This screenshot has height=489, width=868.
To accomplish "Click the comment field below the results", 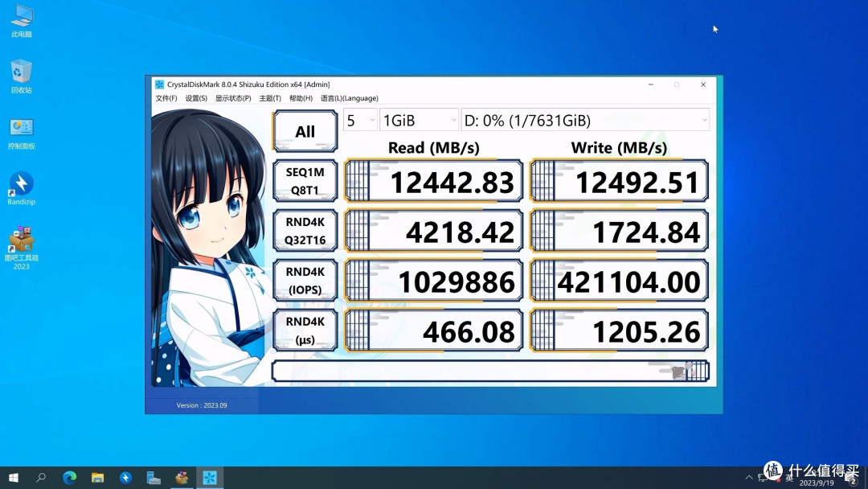I will coord(490,371).
